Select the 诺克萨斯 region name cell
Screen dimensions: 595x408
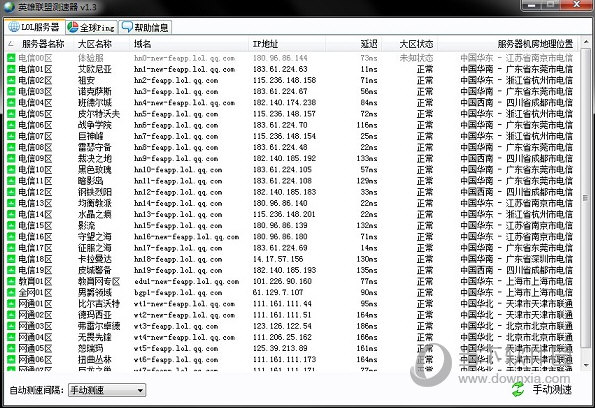click(94, 91)
